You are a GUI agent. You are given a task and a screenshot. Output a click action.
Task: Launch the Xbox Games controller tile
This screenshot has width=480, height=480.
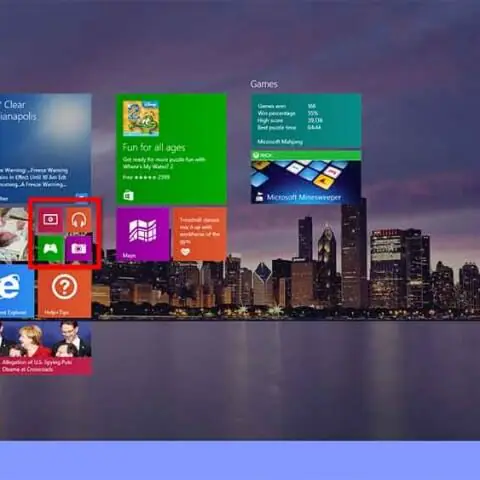(x=50, y=248)
